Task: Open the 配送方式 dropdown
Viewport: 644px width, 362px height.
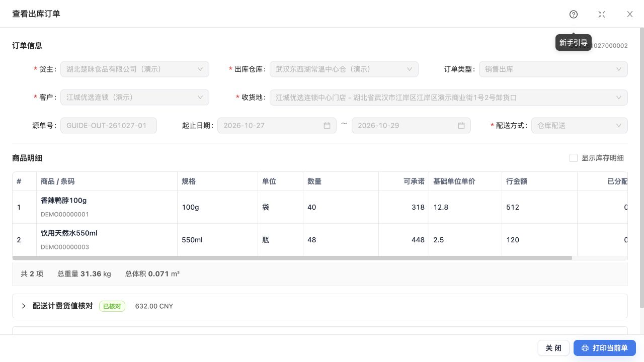Action: 580,125
